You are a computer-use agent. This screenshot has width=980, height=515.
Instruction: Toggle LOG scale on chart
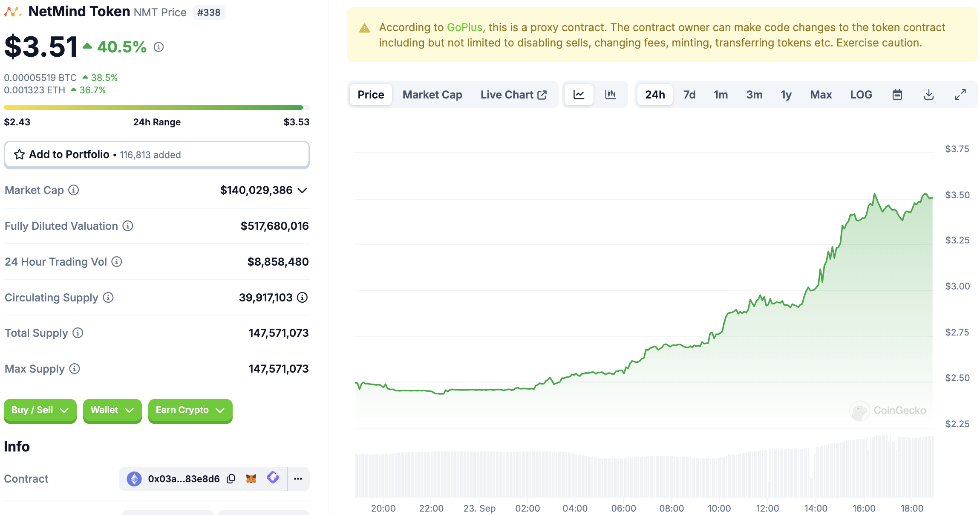click(x=861, y=95)
